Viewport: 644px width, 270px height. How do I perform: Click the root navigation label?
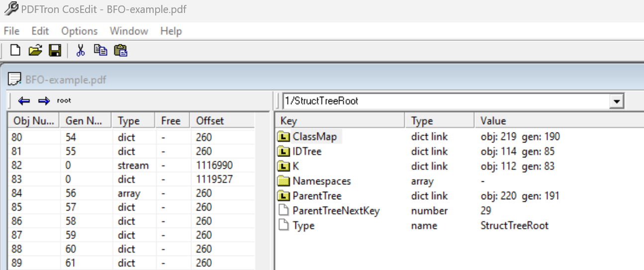[x=64, y=101]
